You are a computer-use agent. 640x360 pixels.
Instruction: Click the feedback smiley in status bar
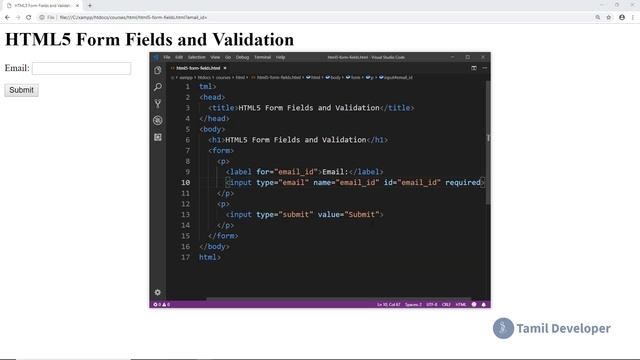(474, 304)
